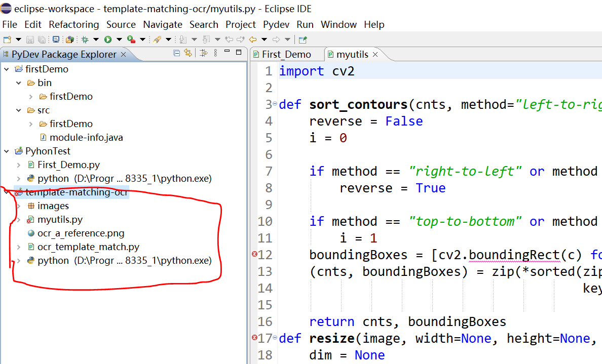Viewport: 602px width, 364px height.
Task: Toggle code folding at line 3
Action: [275, 104]
